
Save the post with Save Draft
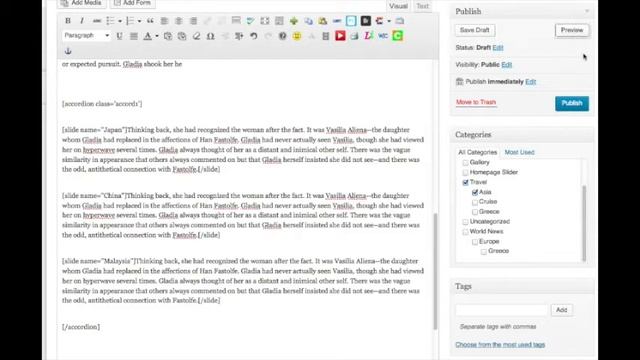coord(474,30)
